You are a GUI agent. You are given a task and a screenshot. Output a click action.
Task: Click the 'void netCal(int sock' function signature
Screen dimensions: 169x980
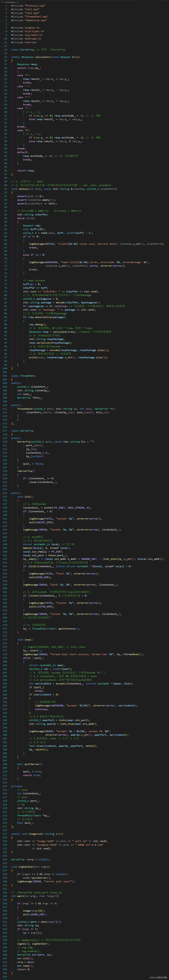(64, 189)
